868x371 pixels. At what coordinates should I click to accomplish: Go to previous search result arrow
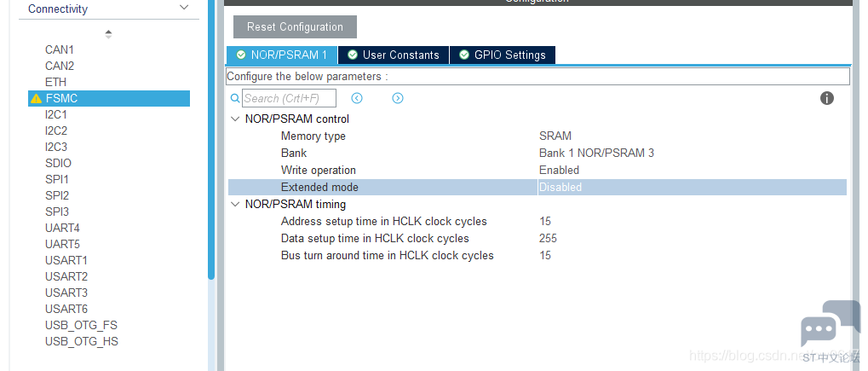click(x=357, y=98)
